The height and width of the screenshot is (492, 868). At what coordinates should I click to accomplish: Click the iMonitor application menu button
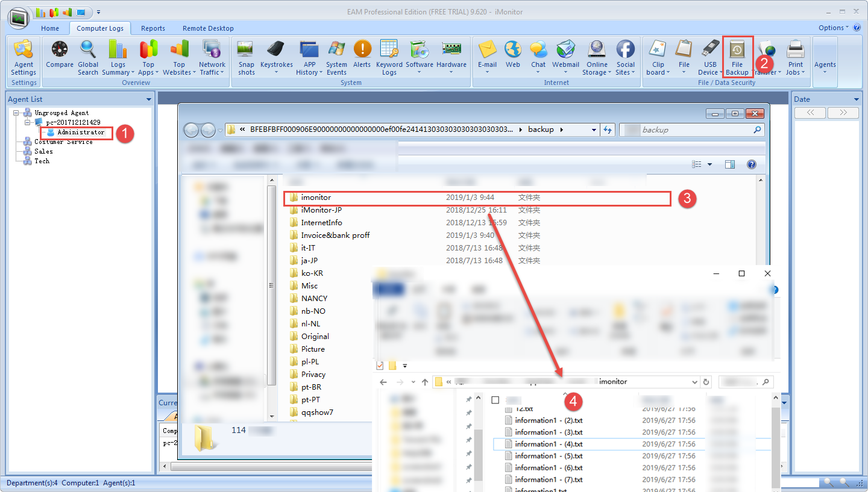coord(19,18)
